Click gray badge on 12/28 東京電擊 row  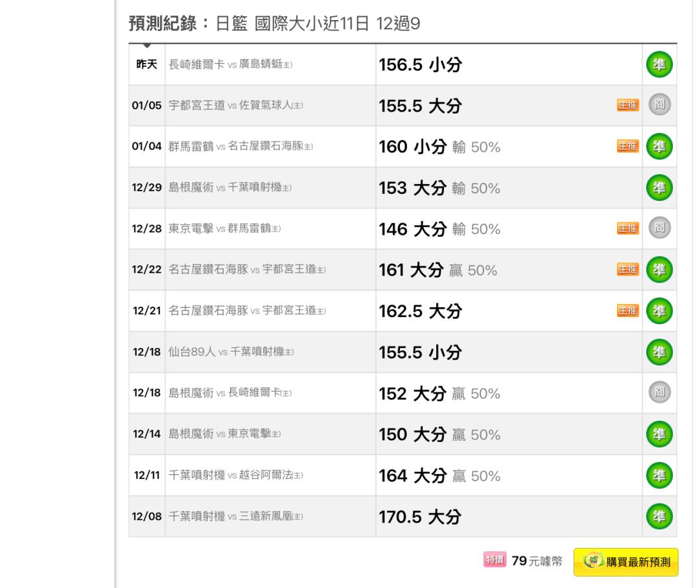(659, 229)
